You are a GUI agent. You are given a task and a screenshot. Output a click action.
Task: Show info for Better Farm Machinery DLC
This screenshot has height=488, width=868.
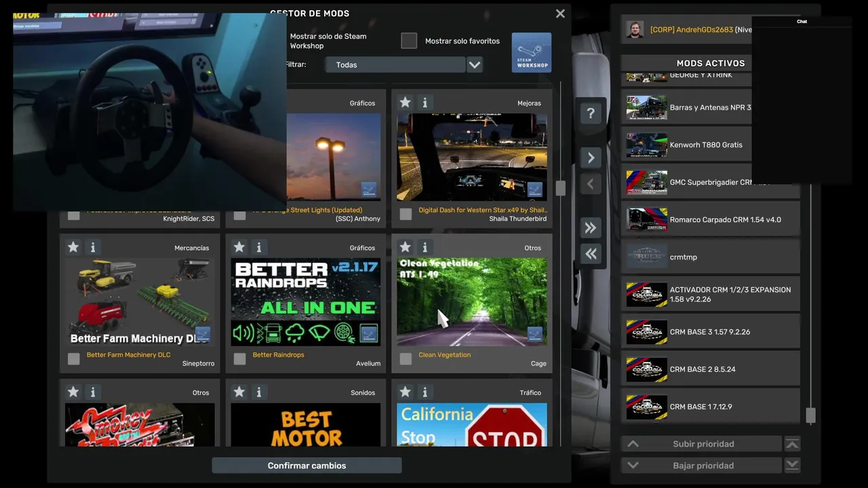pos(93,247)
